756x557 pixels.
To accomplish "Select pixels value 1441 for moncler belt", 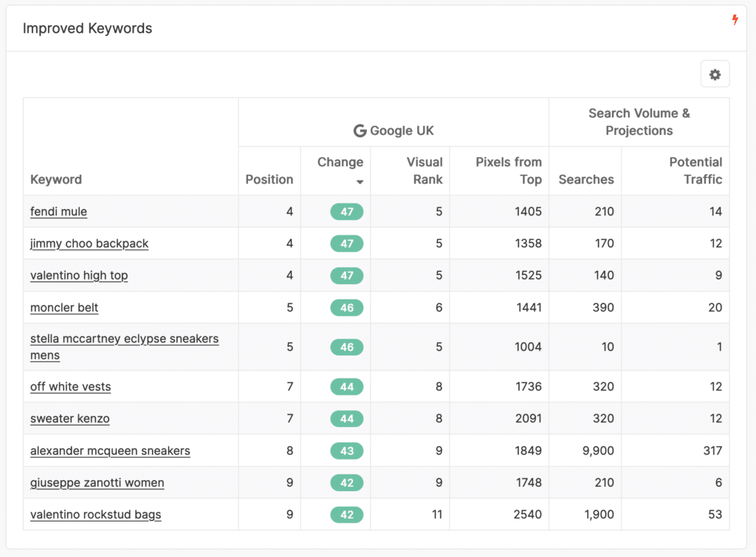I will coord(529,308).
